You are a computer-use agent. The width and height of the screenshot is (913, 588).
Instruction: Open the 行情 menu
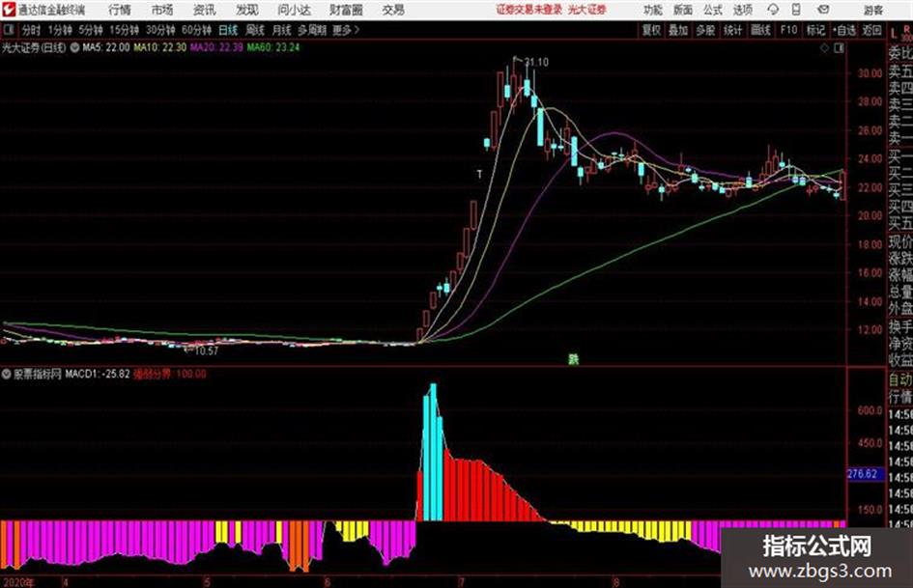click(x=120, y=10)
